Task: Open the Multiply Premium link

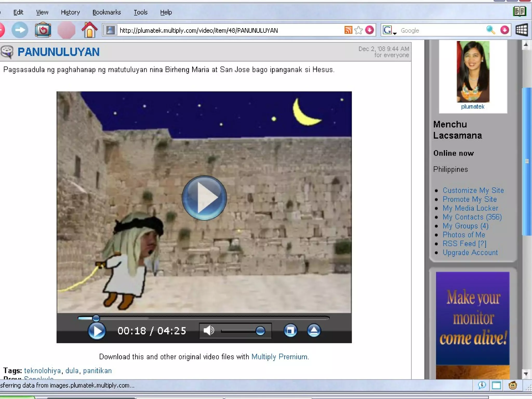Action: click(279, 357)
